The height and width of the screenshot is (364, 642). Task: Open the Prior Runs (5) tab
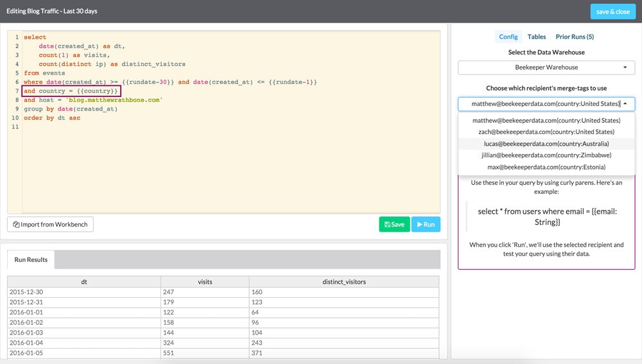point(575,37)
